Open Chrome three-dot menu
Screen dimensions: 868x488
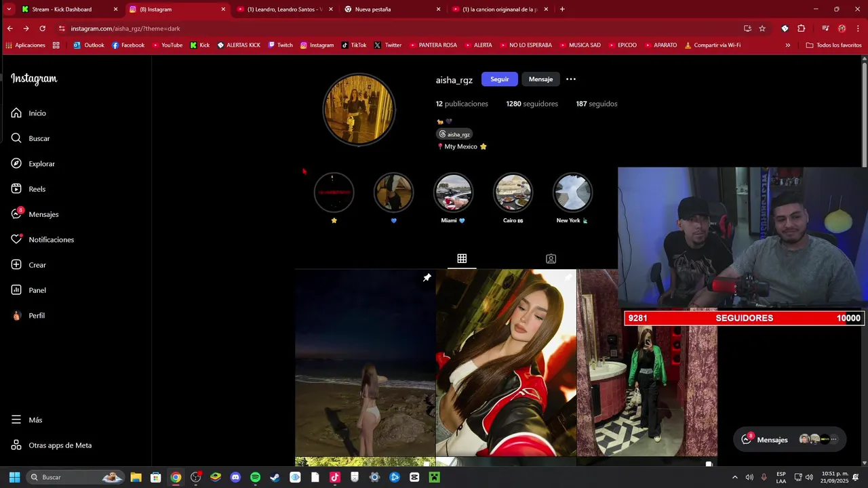(858, 28)
